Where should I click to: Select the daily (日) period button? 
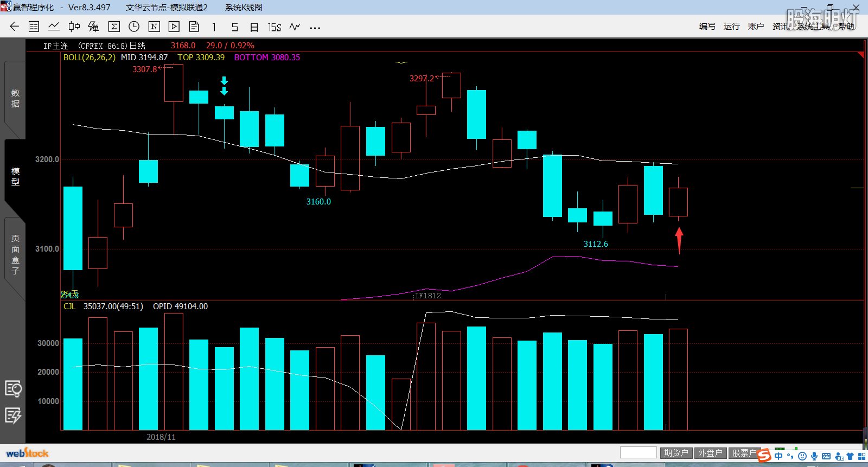254,27
